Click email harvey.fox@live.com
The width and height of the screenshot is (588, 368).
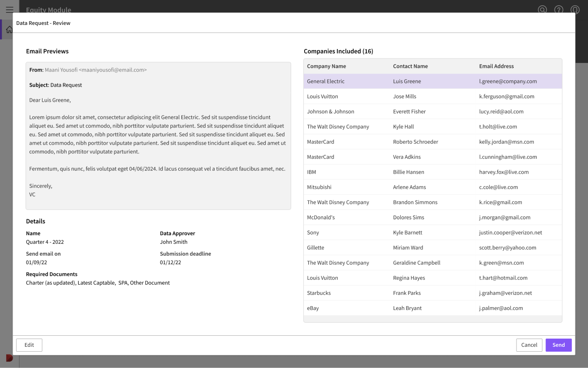click(504, 172)
